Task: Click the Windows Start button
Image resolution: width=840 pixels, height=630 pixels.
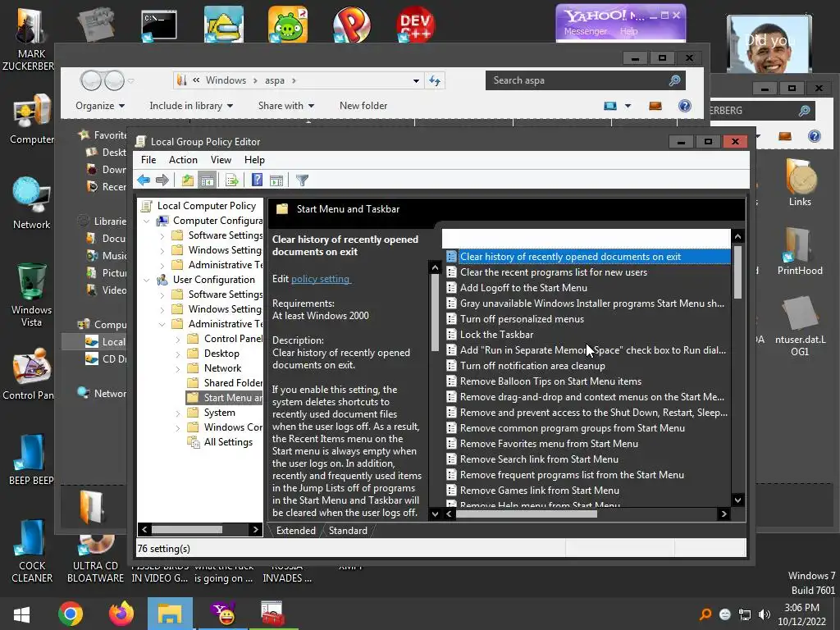Action: [x=21, y=614]
